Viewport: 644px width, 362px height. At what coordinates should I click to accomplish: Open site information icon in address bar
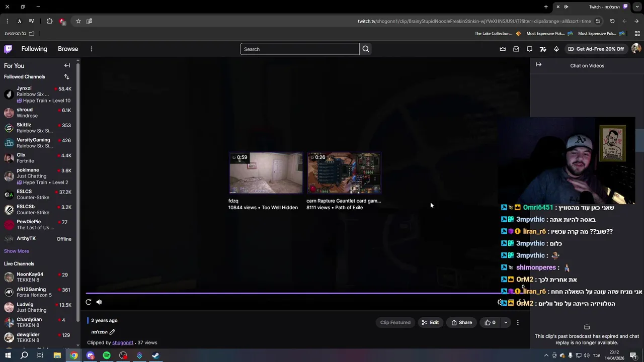click(x=598, y=21)
